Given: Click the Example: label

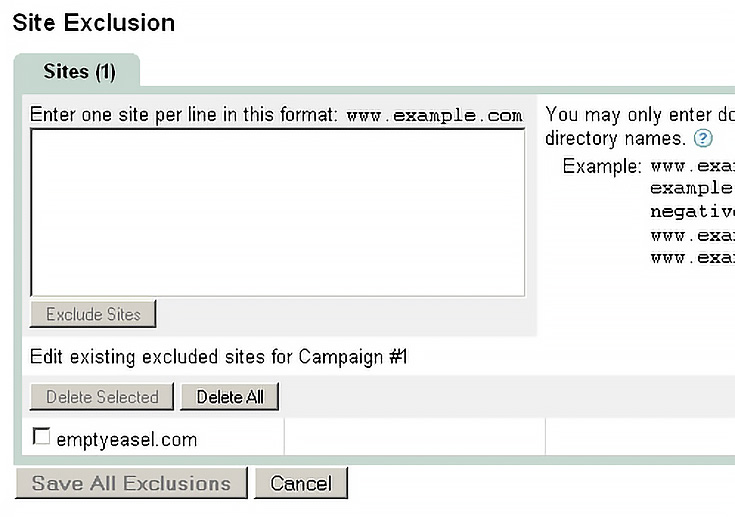Looking at the screenshot, I should [602, 166].
